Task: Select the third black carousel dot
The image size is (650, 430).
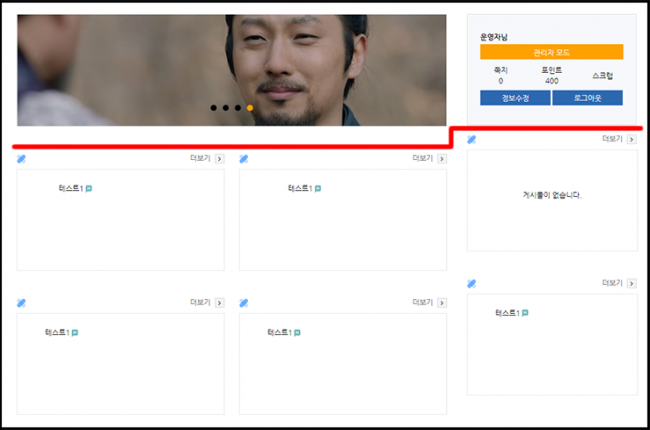Action: [238, 108]
